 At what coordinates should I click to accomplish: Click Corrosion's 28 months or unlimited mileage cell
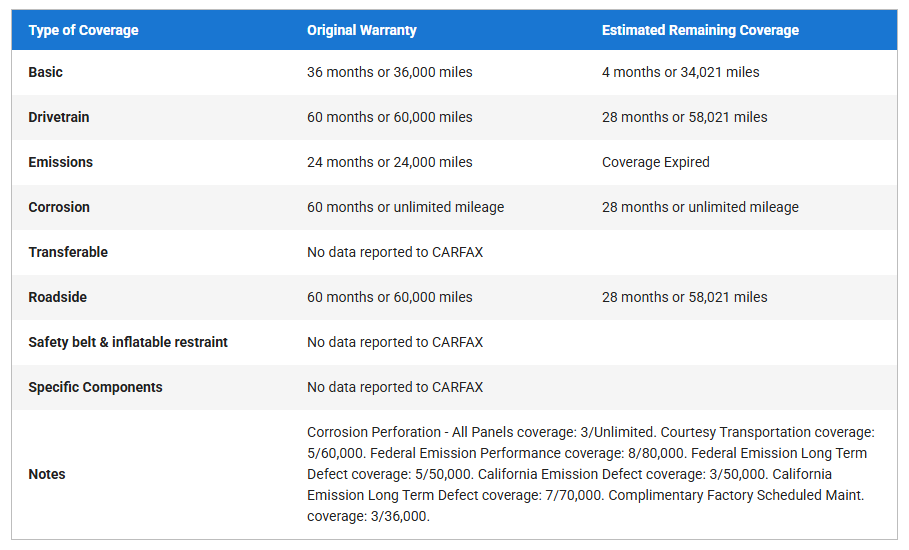click(x=700, y=207)
